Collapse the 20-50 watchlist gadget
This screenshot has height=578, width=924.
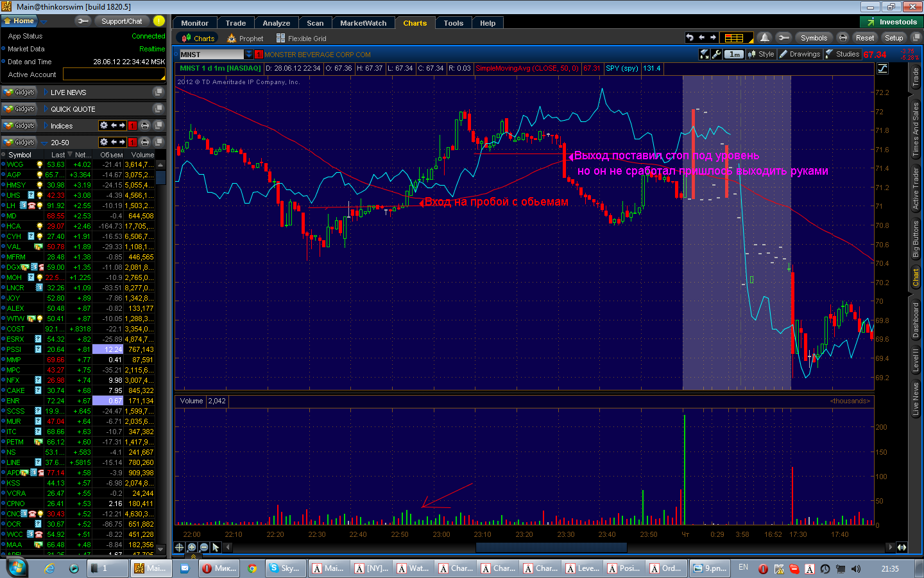click(44, 143)
